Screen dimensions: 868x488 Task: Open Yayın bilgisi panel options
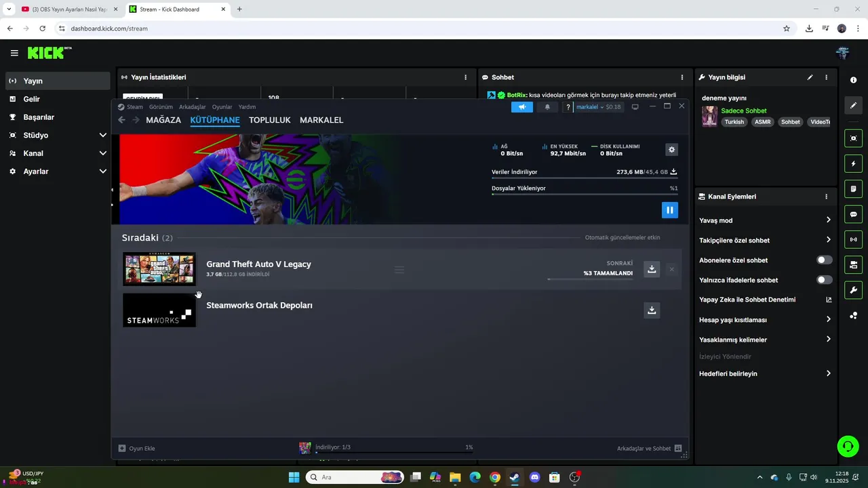[826, 77]
